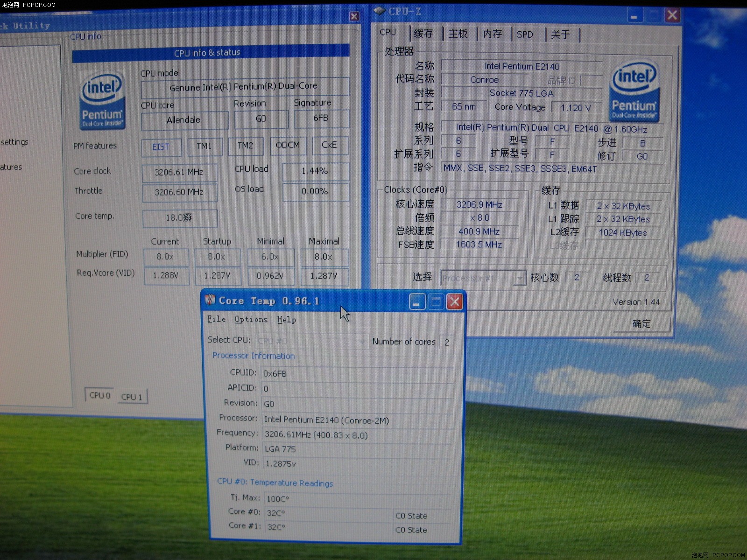This screenshot has width=747, height=560.
Task: Click the CPU-Z title bar app icon
Action: (x=379, y=11)
